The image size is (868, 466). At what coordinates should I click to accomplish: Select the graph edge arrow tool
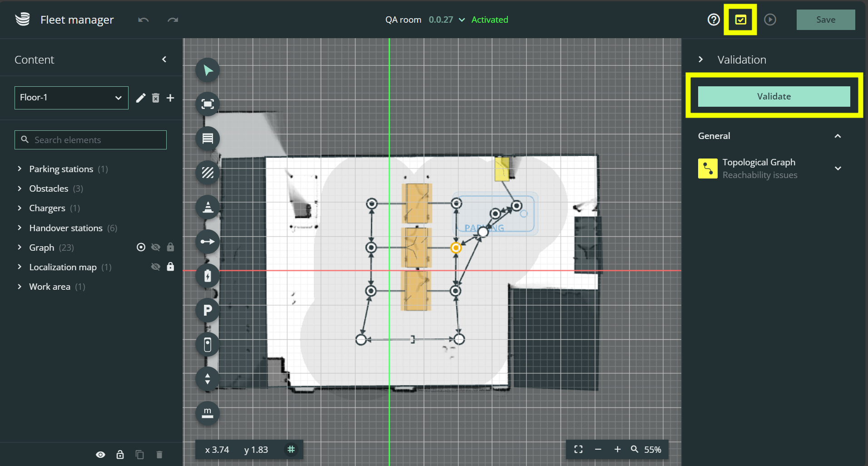click(208, 241)
